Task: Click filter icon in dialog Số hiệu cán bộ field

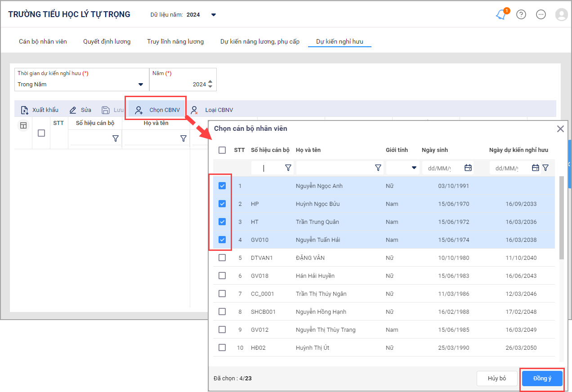Action: tap(288, 168)
